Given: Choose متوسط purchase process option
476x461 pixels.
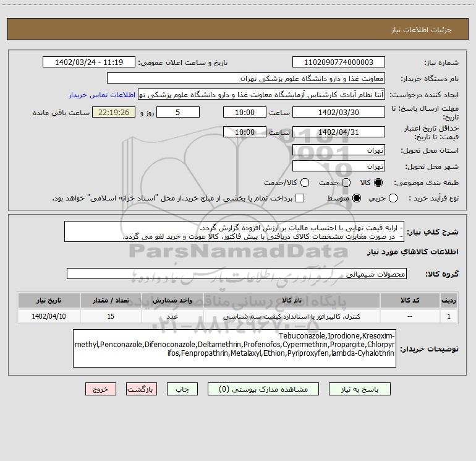Looking at the screenshot, I should point(357,198).
